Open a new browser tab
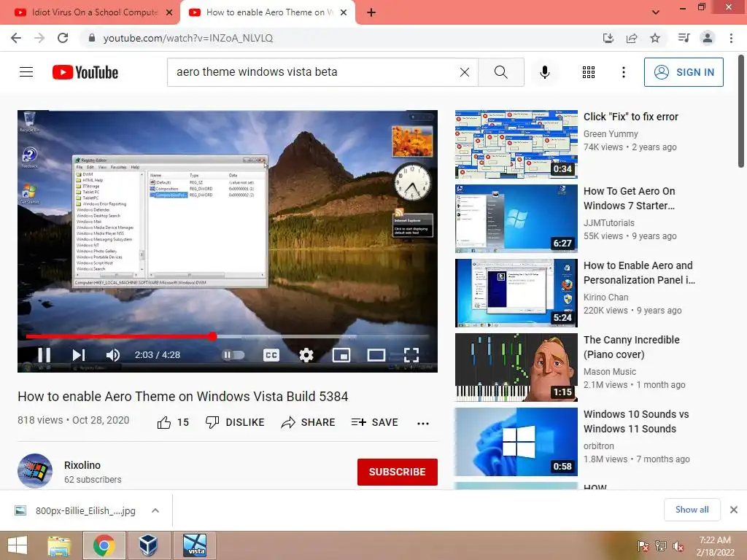Screen dimensions: 747x560 pyautogui.click(x=371, y=13)
